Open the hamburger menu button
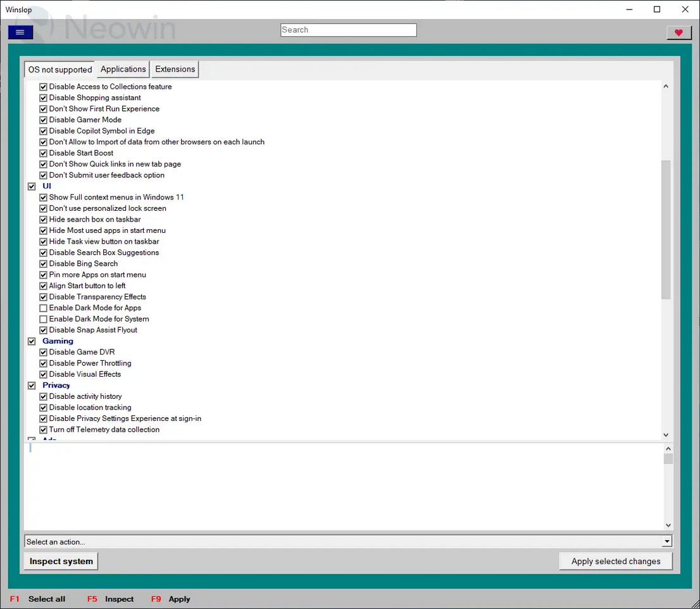This screenshot has width=700, height=609. (20, 32)
